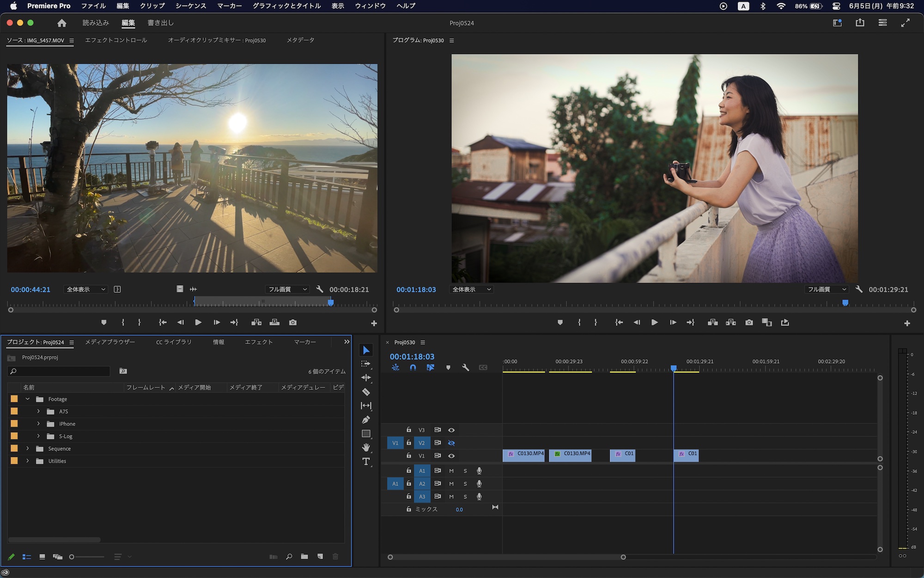
Task: Select the Pen tool in the timeline toolbar
Action: (x=366, y=420)
